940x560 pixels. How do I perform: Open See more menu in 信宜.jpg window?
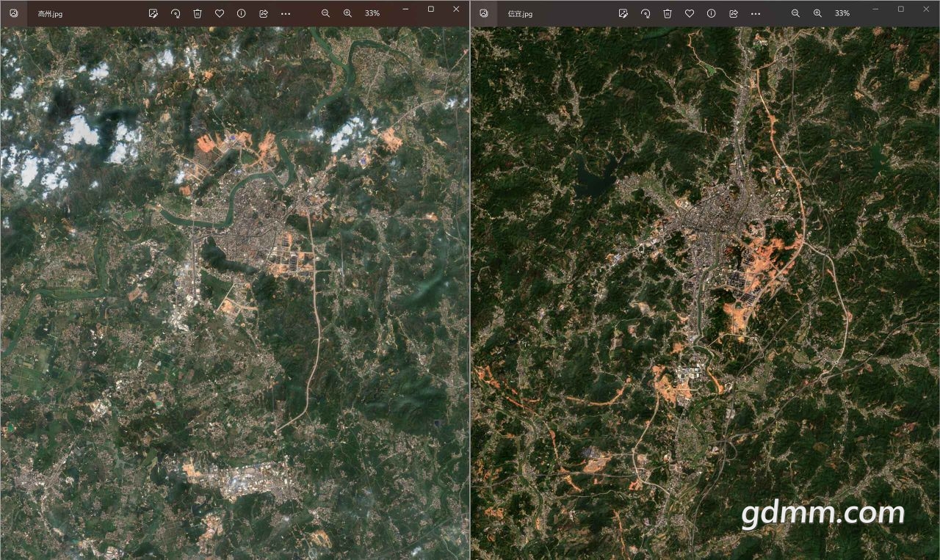click(756, 13)
